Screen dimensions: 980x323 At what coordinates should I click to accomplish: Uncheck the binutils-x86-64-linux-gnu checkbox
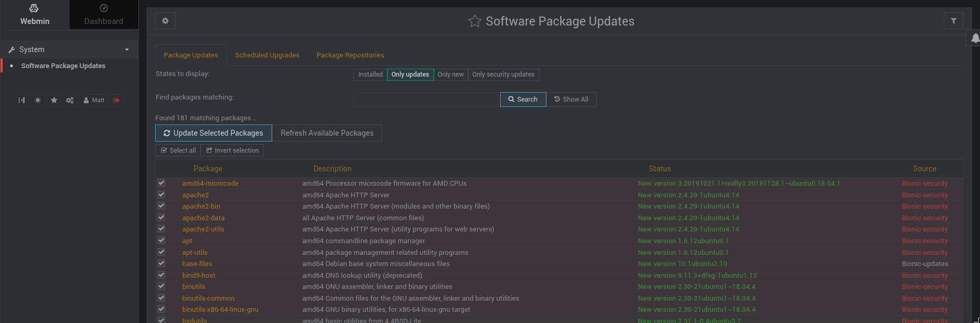pos(161,309)
